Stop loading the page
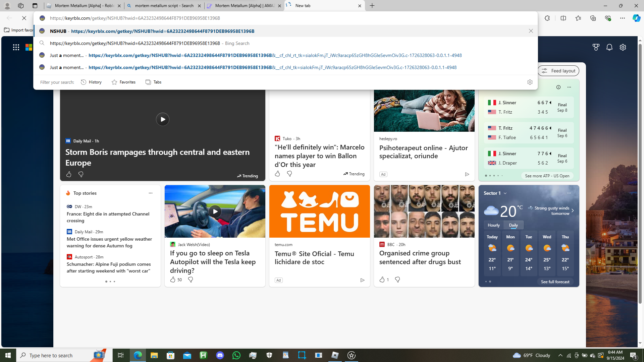 tap(24, 18)
